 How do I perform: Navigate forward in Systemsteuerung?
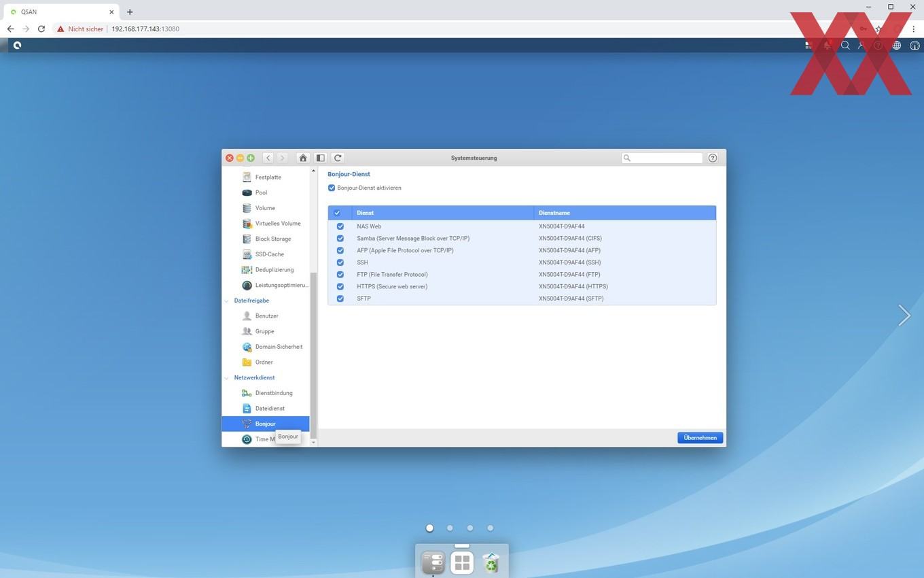point(282,158)
